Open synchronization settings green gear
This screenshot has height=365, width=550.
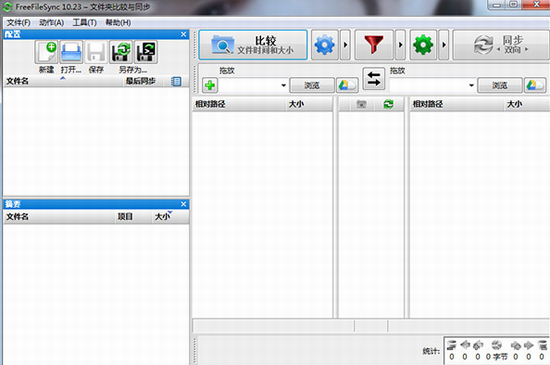coord(423,45)
